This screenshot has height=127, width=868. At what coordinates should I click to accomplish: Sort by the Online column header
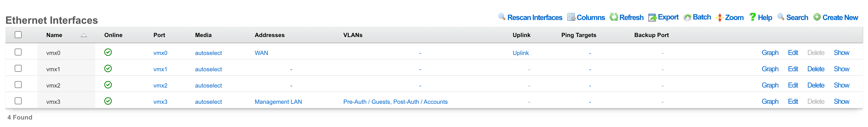coord(113,35)
